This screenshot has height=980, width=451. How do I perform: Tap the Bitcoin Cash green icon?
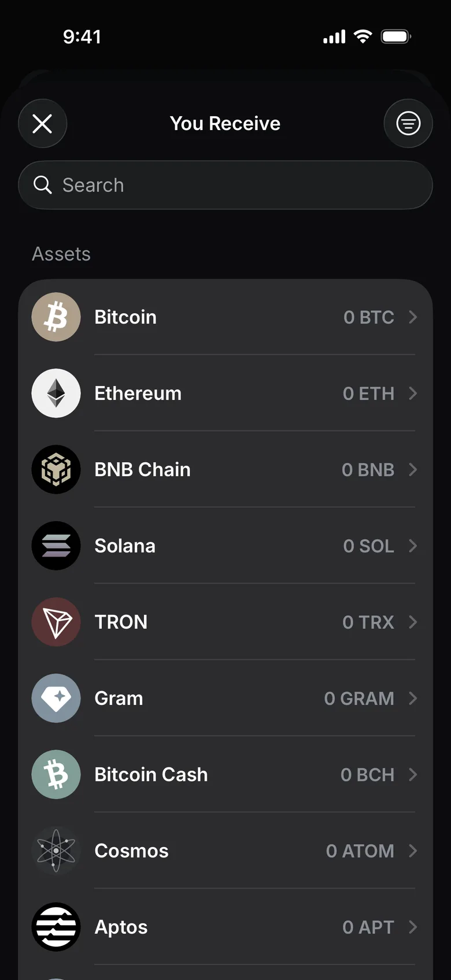(56, 775)
